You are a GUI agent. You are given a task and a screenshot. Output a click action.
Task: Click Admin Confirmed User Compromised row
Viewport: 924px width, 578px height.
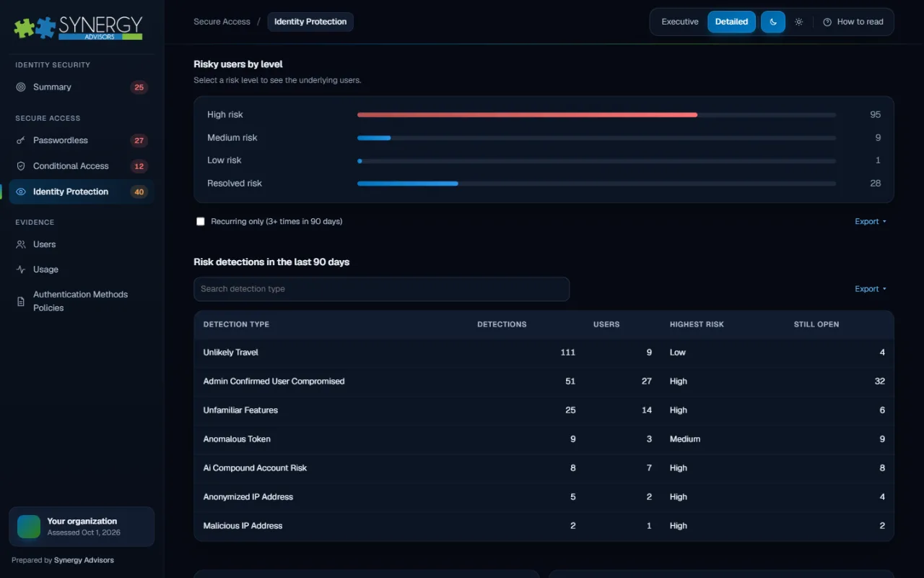click(544, 381)
